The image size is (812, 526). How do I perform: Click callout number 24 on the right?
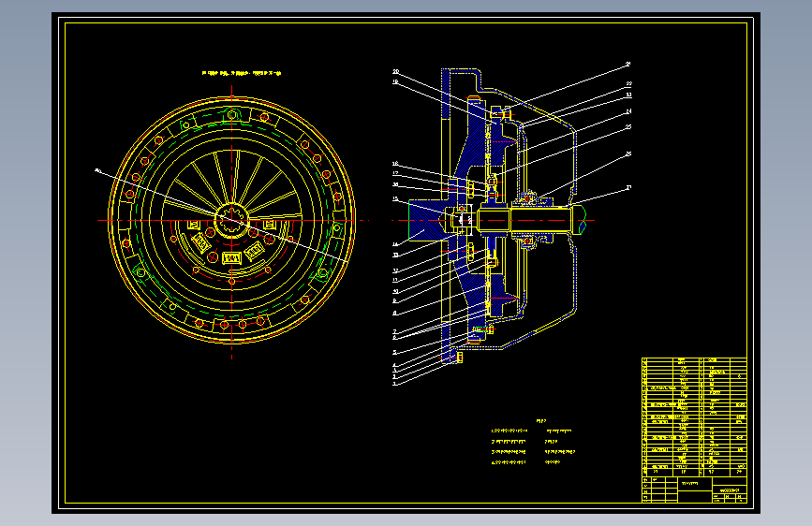pos(628,111)
